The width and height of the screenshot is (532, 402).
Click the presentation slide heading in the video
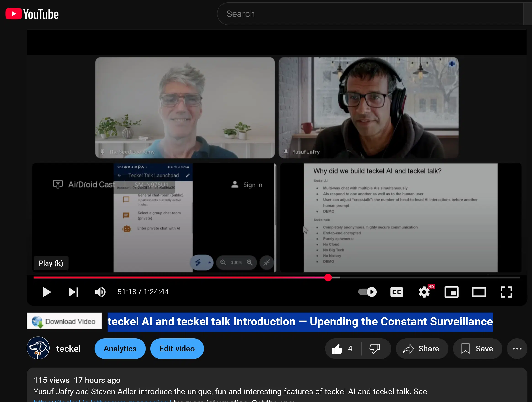377,171
